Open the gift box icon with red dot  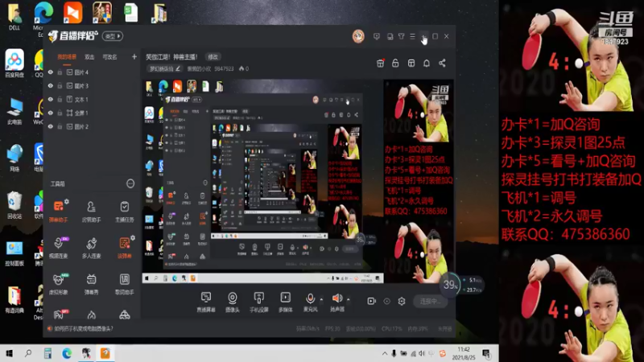point(380,64)
